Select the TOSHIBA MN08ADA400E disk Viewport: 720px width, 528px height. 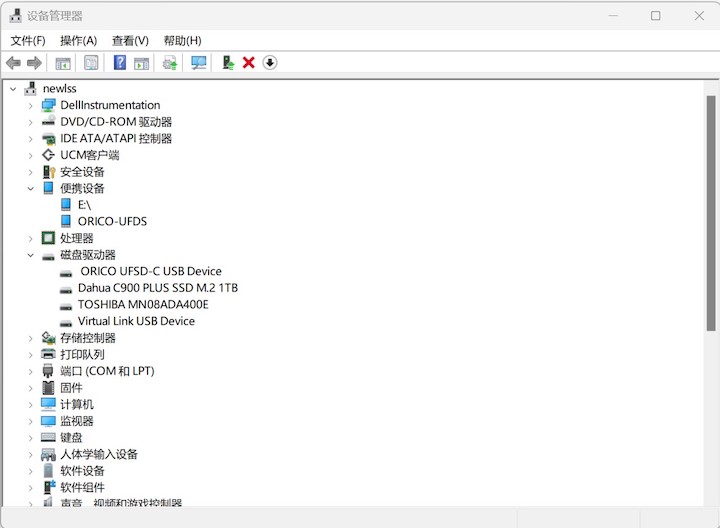pos(143,305)
